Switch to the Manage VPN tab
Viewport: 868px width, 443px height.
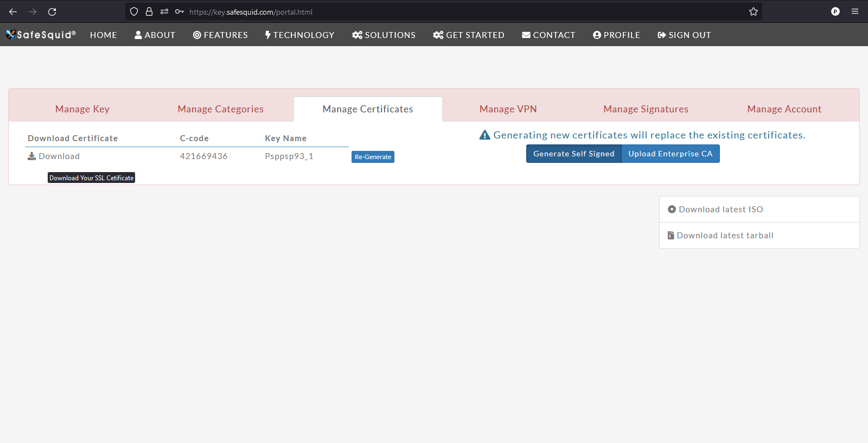coord(508,109)
